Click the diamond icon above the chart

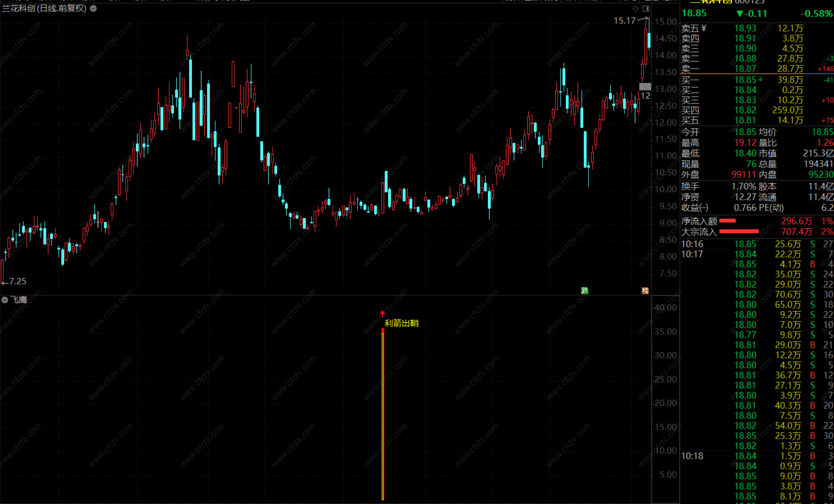point(636,9)
